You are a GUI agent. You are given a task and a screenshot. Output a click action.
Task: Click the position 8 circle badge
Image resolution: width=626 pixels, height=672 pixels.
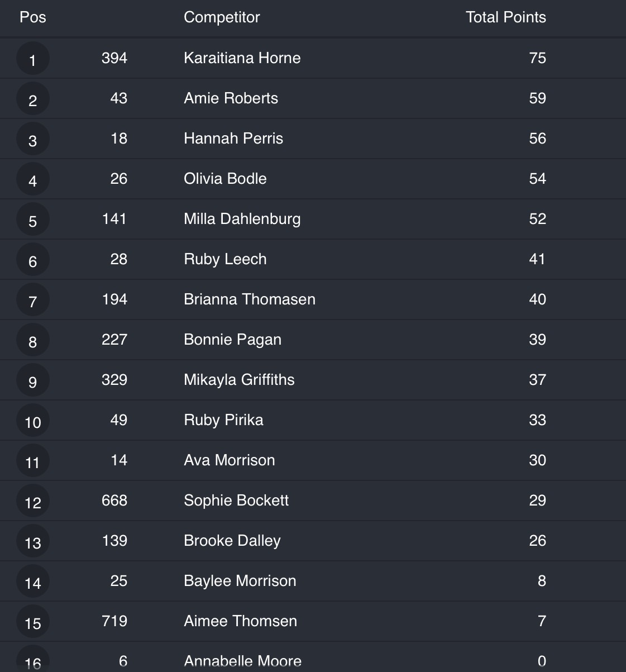pos(33,340)
